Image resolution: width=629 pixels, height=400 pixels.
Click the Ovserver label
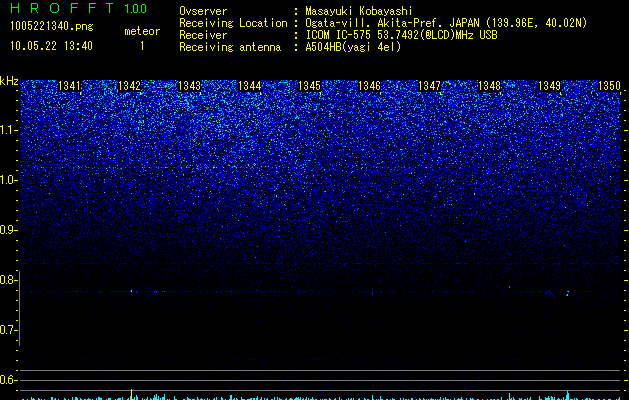(203, 11)
